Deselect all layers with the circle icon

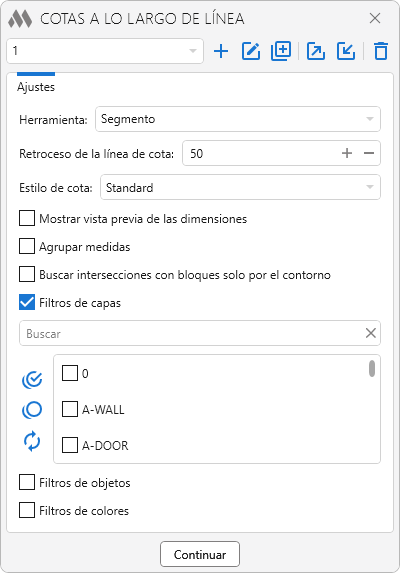coord(32,410)
